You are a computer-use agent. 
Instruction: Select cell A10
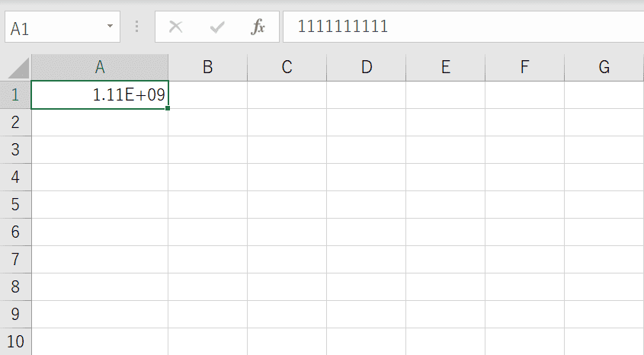click(100, 341)
